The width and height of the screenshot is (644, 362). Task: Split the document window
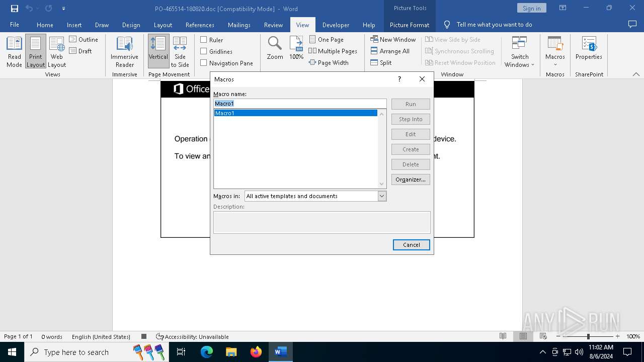click(381, 62)
